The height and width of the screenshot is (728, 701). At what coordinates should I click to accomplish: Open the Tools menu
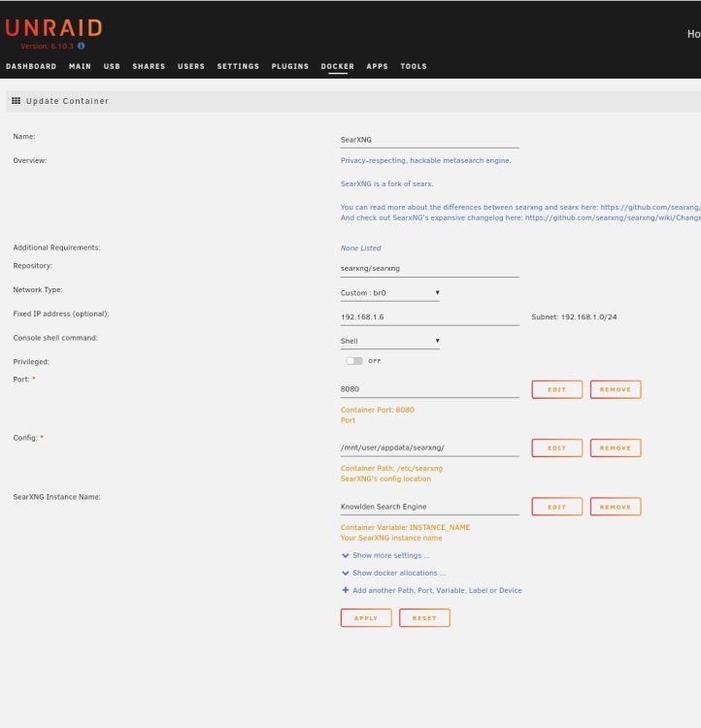click(414, 66)
